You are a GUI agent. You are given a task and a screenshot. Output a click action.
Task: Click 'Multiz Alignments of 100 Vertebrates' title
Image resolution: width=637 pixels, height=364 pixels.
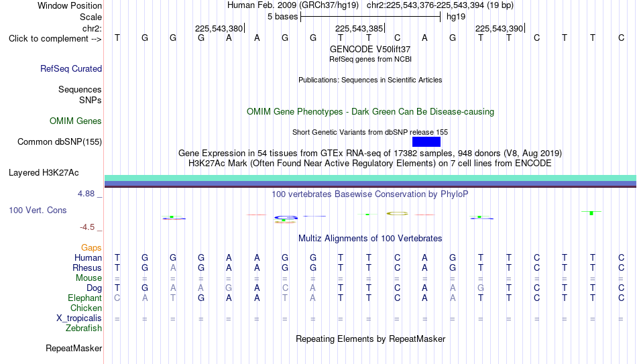point(370,239)
